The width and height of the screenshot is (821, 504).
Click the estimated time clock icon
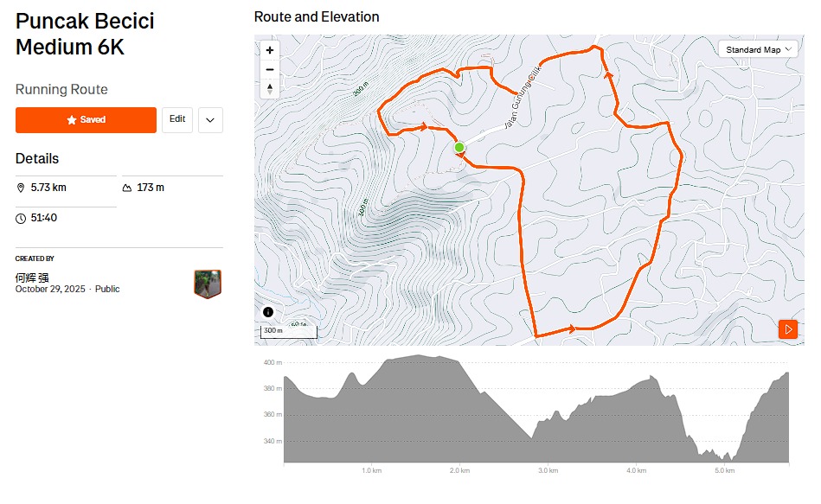point(21,218)
